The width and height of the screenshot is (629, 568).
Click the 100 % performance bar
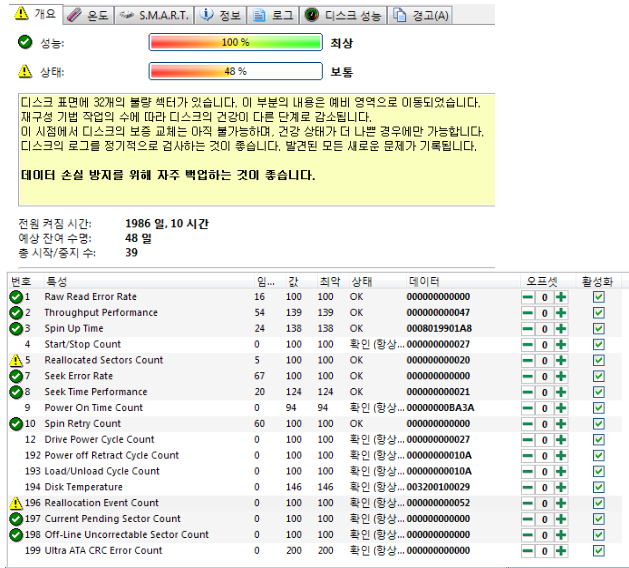pyautogui.click(x=235, y=42)
